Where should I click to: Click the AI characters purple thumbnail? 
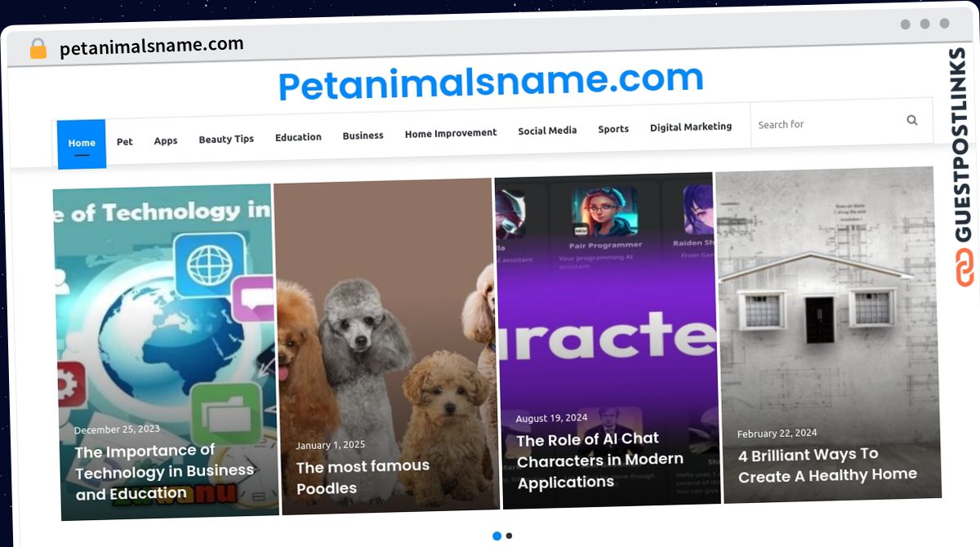607,340
